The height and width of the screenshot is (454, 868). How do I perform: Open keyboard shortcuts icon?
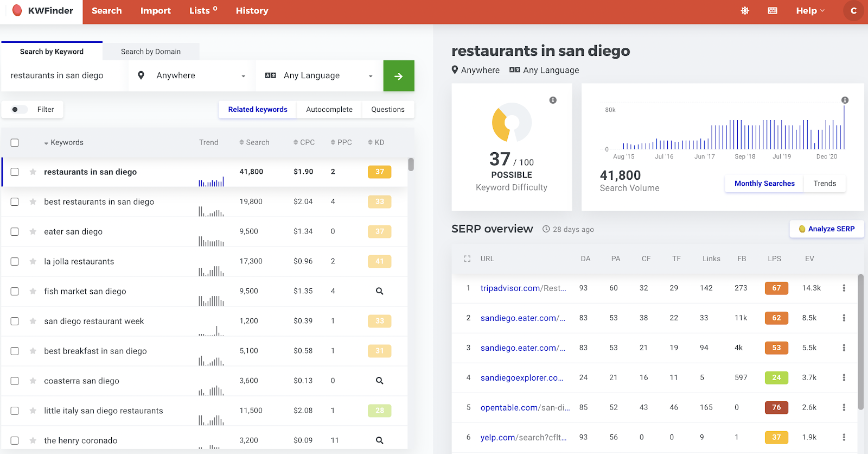pyautogui.click(x=773, y=11)
